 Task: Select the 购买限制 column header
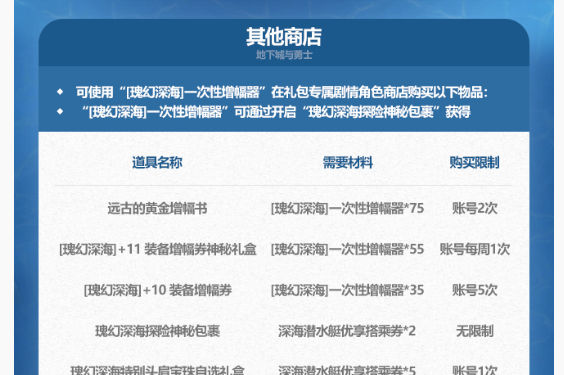(474, 163)
